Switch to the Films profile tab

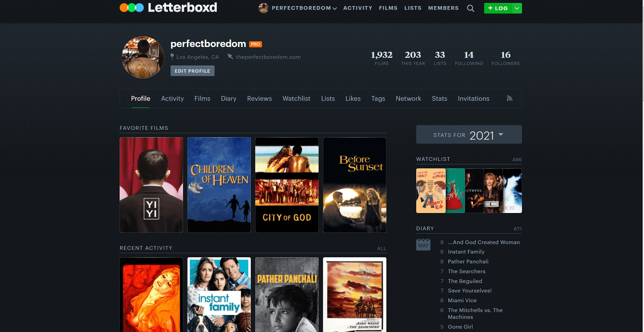pyautogui.click(x=202, y=98)
